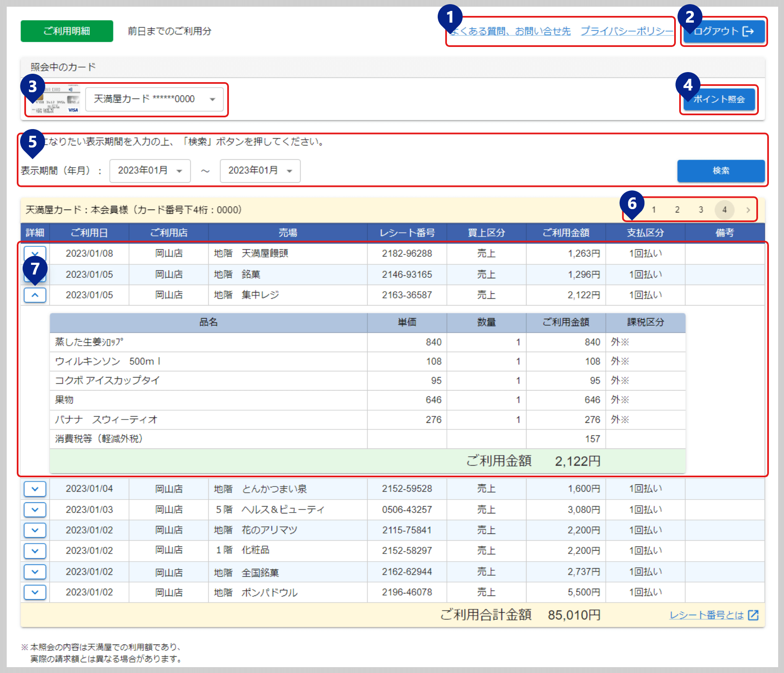This screenshot has height=673, width=784.
Task: Click date 2023/01/08 cell
Action: [x=89, y=254]
